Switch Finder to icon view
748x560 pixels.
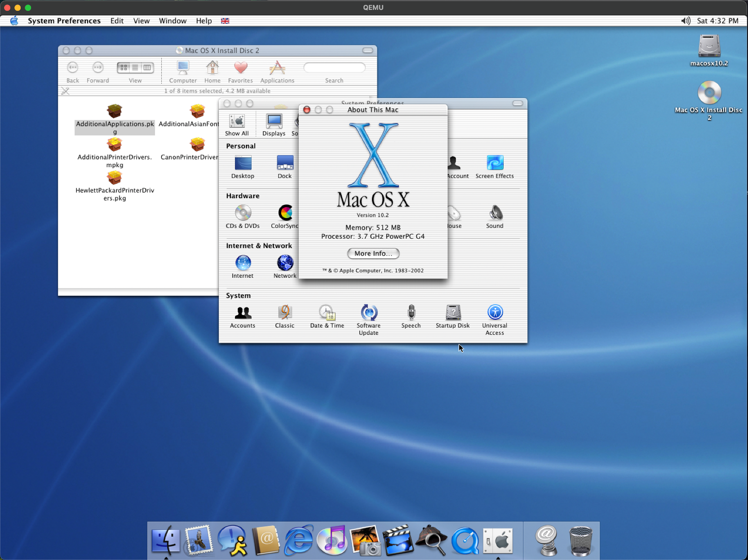[x=124, y=67]
